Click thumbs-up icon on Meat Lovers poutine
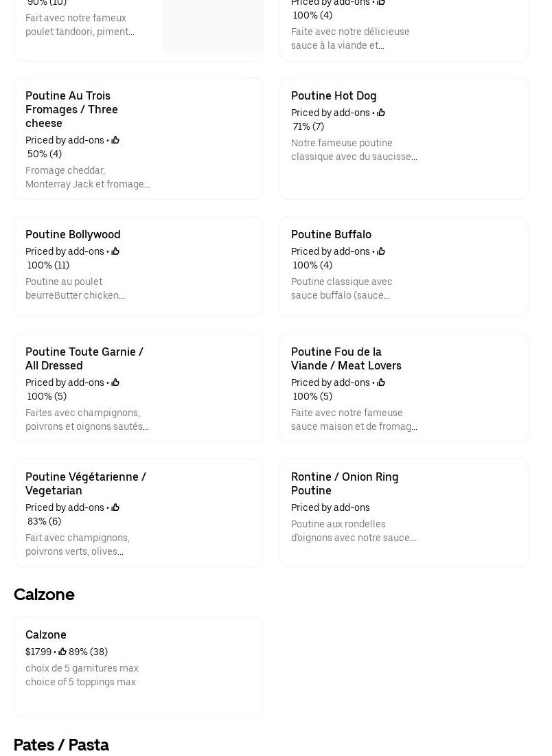 [x=381, y=382]
